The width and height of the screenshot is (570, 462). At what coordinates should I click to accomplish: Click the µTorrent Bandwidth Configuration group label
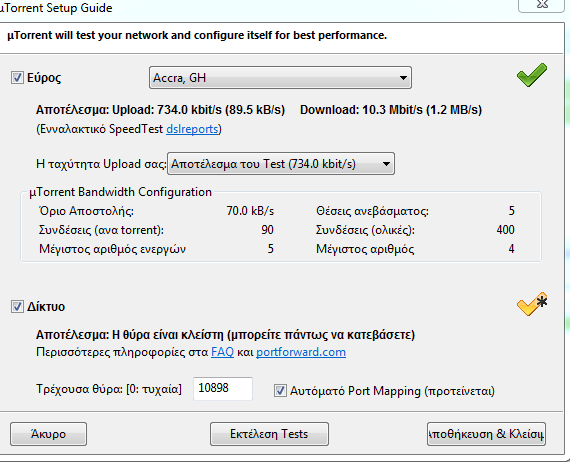tap(120, 192)
